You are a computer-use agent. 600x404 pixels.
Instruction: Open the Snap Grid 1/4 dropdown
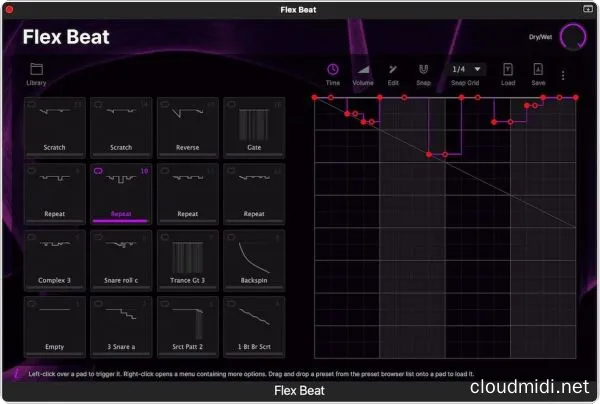[x=466, y=69]
